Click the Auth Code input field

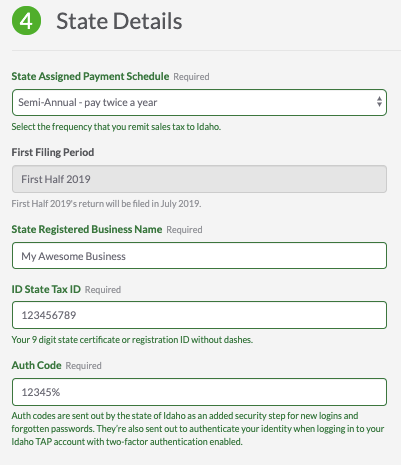point(199,392)
